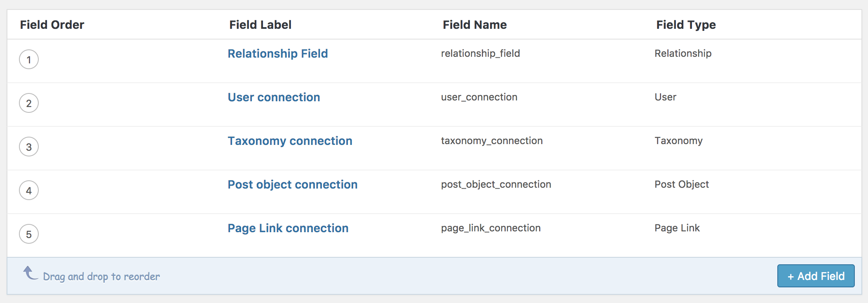Edit the Taxonomy connection field
Screen dimensions: 868x303
coord(290,141)
